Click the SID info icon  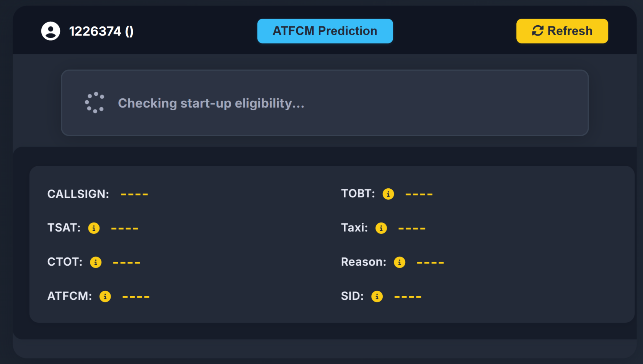[x=377, y=297]
